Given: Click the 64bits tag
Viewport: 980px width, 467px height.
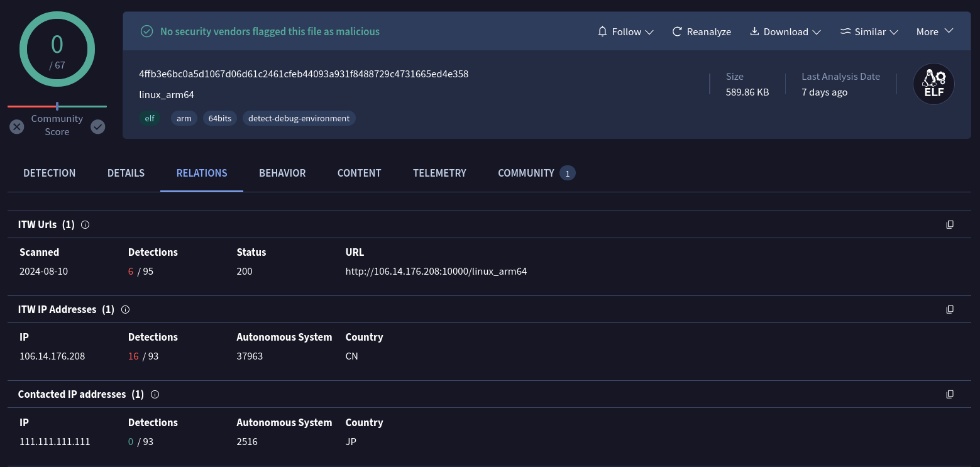Looking at the screenshot, I should click(220, 118).
